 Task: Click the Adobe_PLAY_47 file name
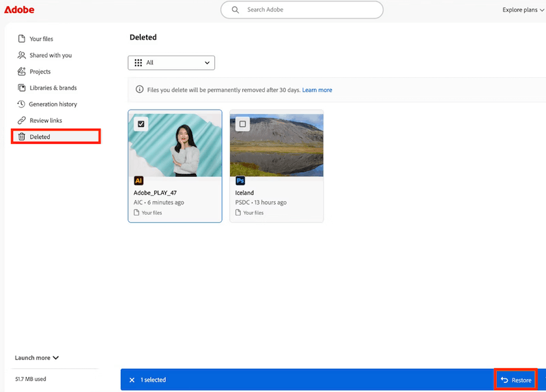click(155, 193)
